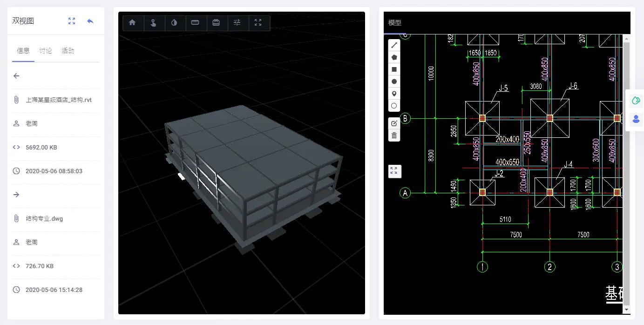Viewport: 644px width, 325px height.
Task: Toggle fullscreen in the 3D viewer toolbar
Action: (258, 22)
